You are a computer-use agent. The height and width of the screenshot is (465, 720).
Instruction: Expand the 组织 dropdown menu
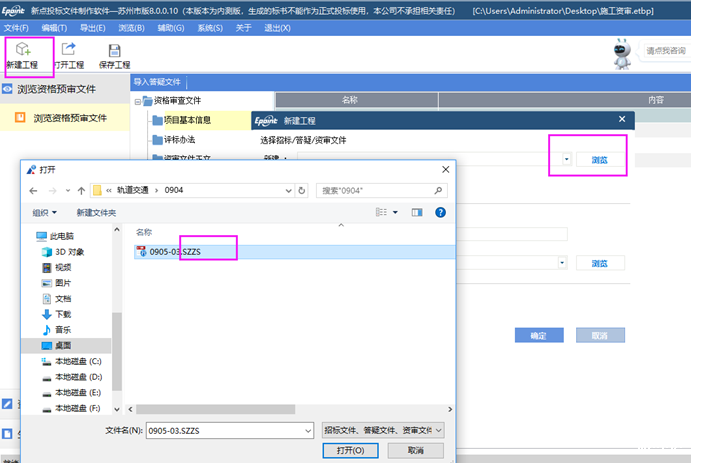(x=45, y=212)
